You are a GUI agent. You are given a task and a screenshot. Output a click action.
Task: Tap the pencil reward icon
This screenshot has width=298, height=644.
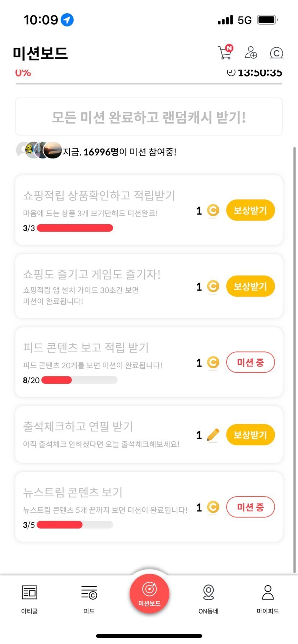[213, 435]
